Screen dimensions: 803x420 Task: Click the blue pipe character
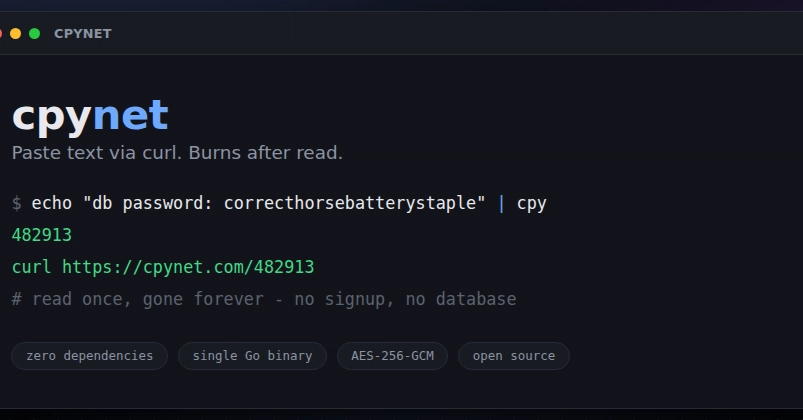(501, 203)
